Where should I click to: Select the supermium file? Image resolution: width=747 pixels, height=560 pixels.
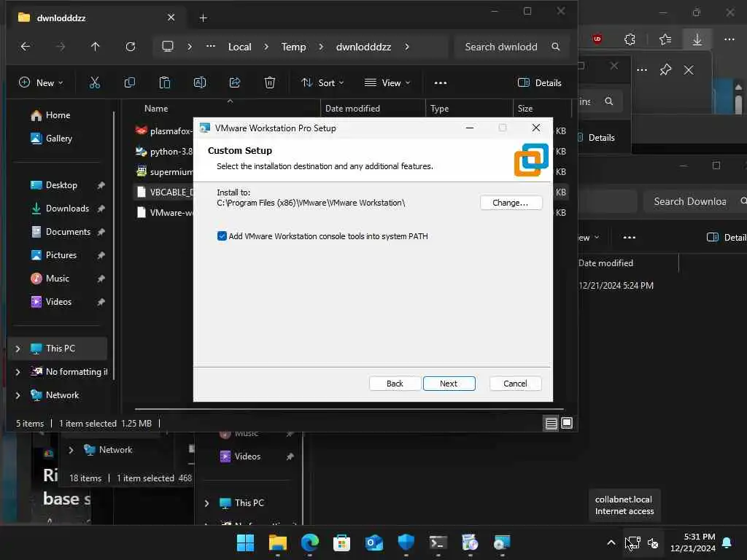[x=164, y=172]
